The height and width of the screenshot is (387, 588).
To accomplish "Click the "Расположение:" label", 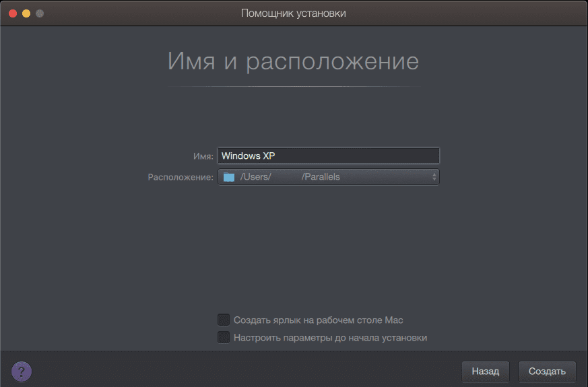I will coord(181,177).
